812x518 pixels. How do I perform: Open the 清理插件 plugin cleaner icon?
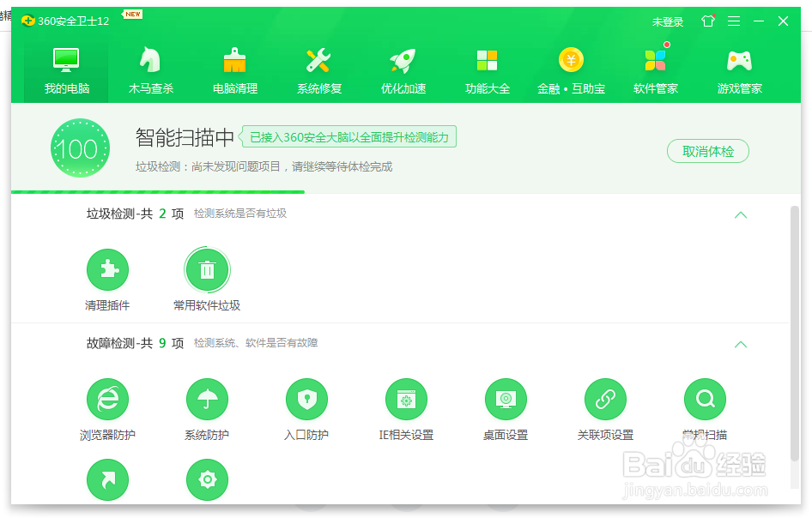tap(107, 268)
